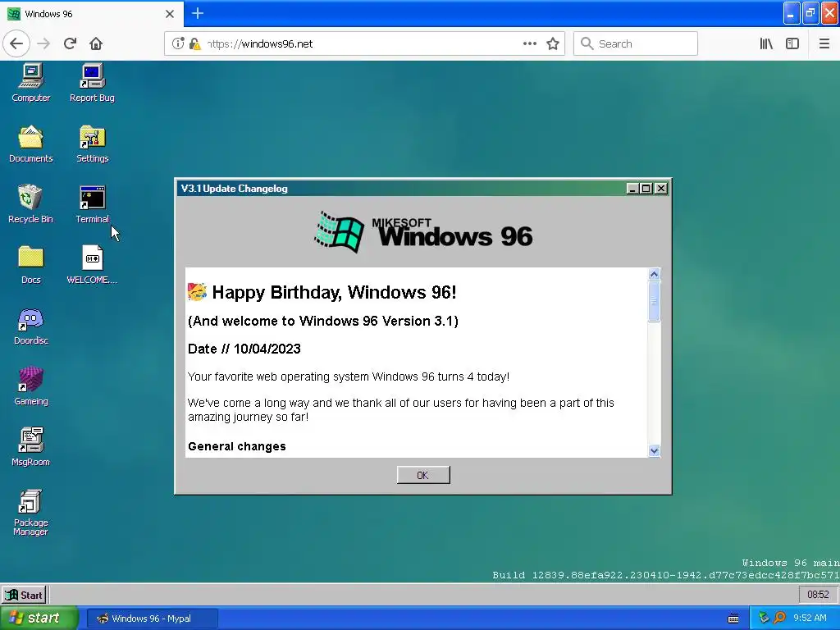Open the Windows 96 Start menu
This screenshot has width=840, height=630.
(24, 596)
